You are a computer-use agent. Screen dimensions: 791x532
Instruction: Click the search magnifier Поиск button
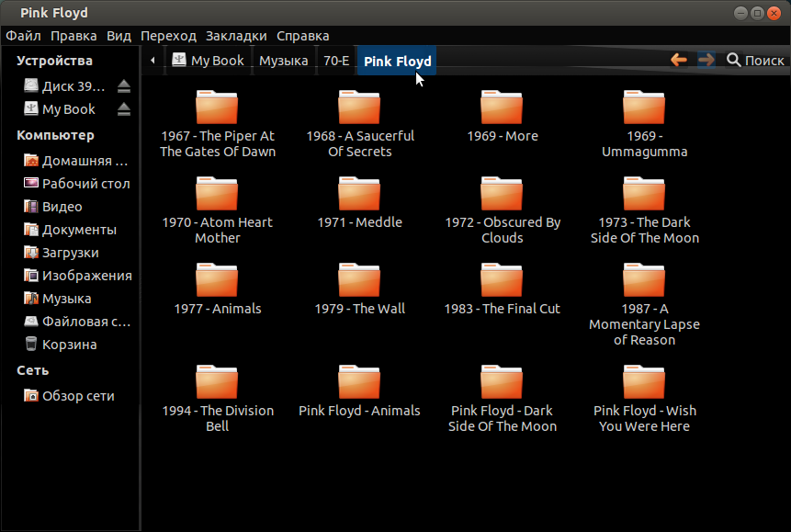tap(755, 61)
